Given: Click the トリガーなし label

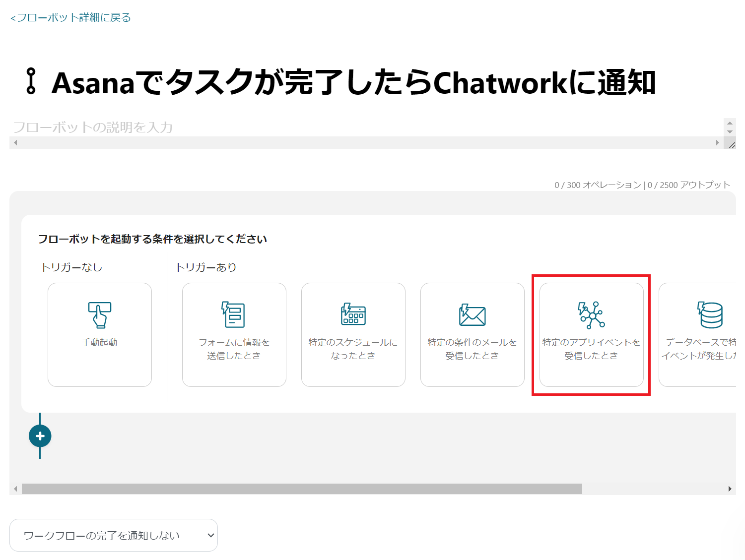Looking at the screenshot, I should [72, 267].
